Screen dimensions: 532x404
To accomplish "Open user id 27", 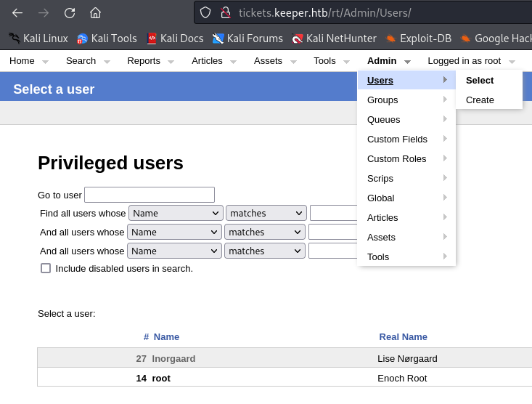I will (141, 358).
